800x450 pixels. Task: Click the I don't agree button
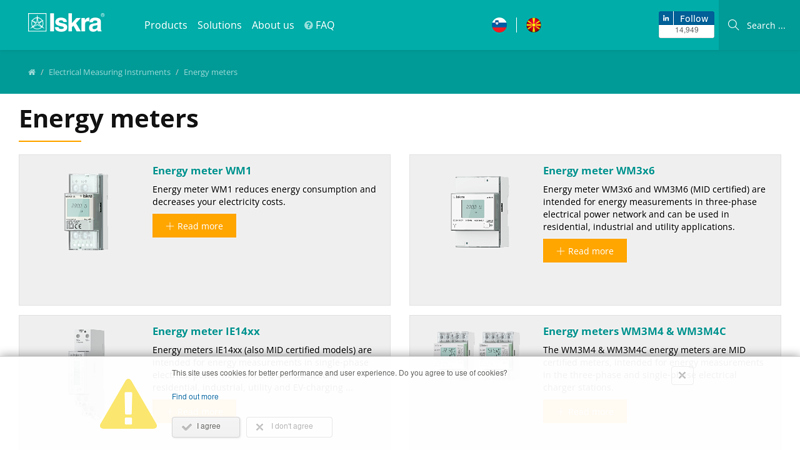pyautogui.click(x=289, y=427)
